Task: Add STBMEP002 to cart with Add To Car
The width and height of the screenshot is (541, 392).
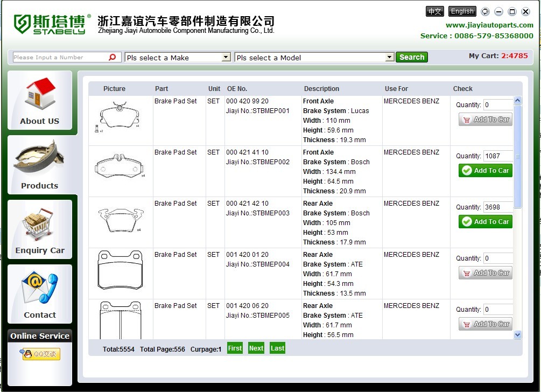Action: point(486,171)
